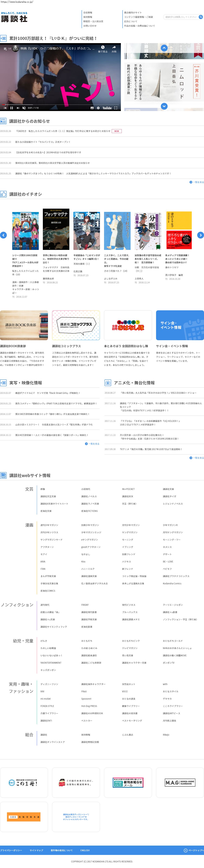Toggle video subtitles/captions button
This screenshot has height=868, width=204.
[x=92, y=108]
